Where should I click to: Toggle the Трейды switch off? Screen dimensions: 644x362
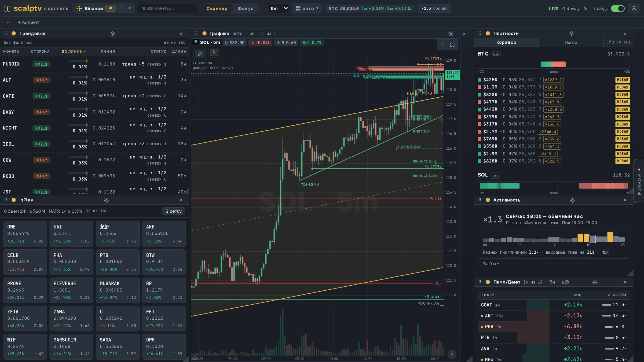pyautogui.click(x=618, y=9)
